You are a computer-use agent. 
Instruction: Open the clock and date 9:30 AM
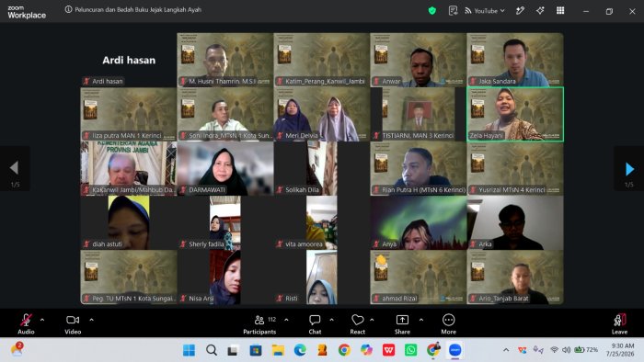pyautogui.click(x=621, y=350)
